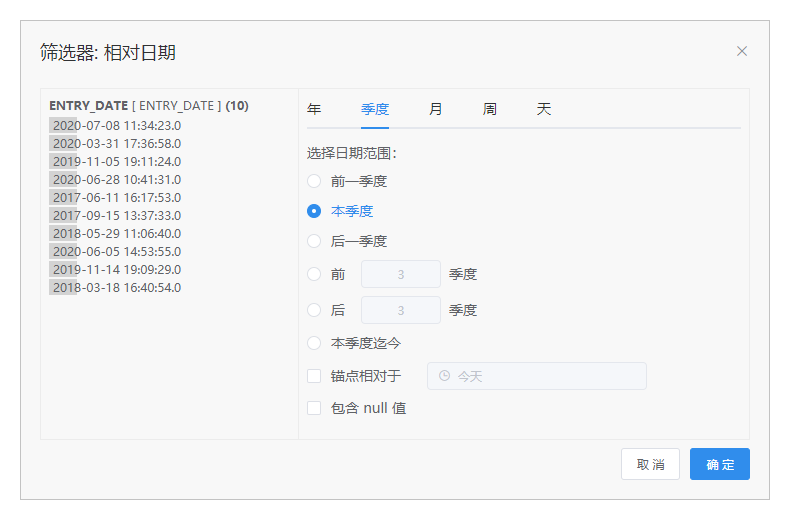Click the 筛选器: 相对日期 dialog title
The height and width of the screenshot is (520, 790).
coord(108,52)
